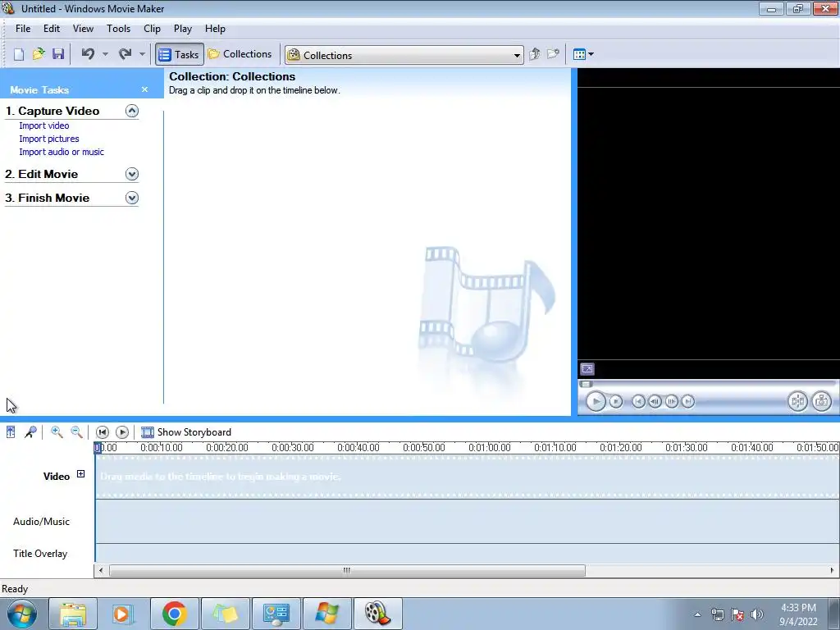Zoom out the timeline
The height and width of the screenshot is (630, 840).
(76, 431)
